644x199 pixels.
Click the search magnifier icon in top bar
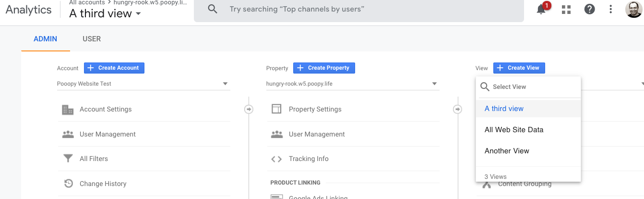click(213, 9)
